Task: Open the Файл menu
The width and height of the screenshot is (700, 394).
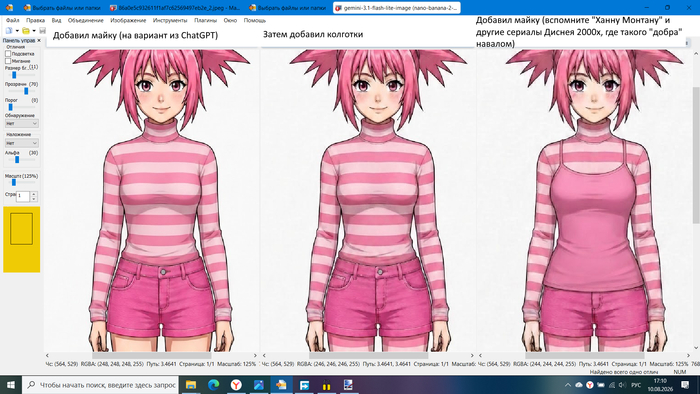Action: coord(12,21)
